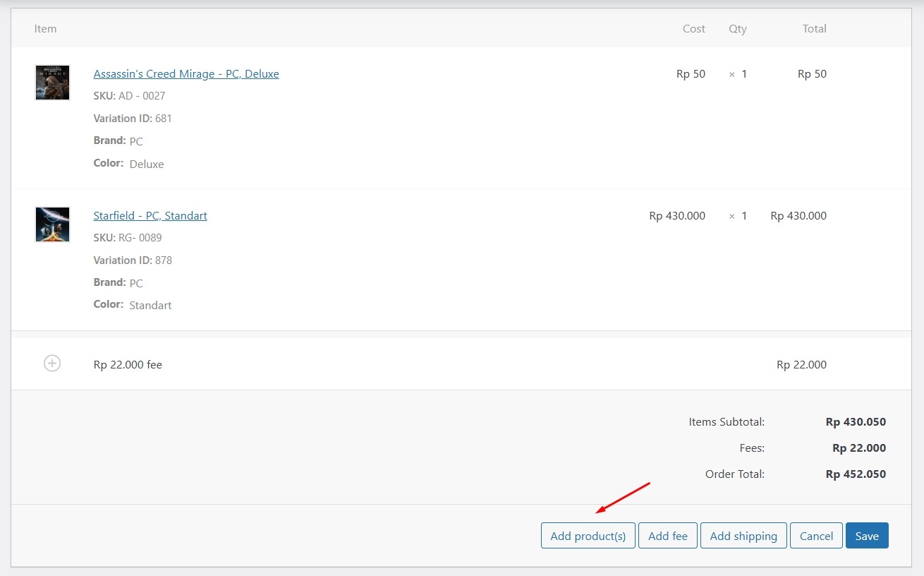Click the SKU: RG- 0089 text

[128, 238]
